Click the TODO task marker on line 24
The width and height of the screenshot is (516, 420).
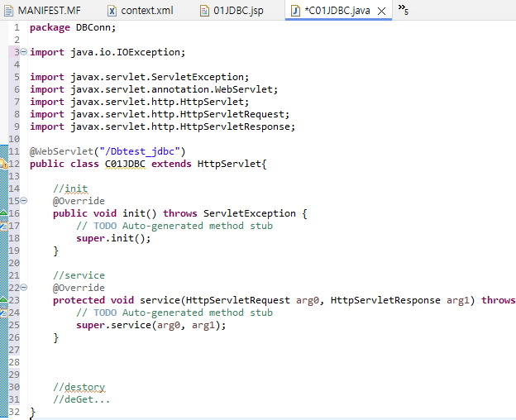3,313
